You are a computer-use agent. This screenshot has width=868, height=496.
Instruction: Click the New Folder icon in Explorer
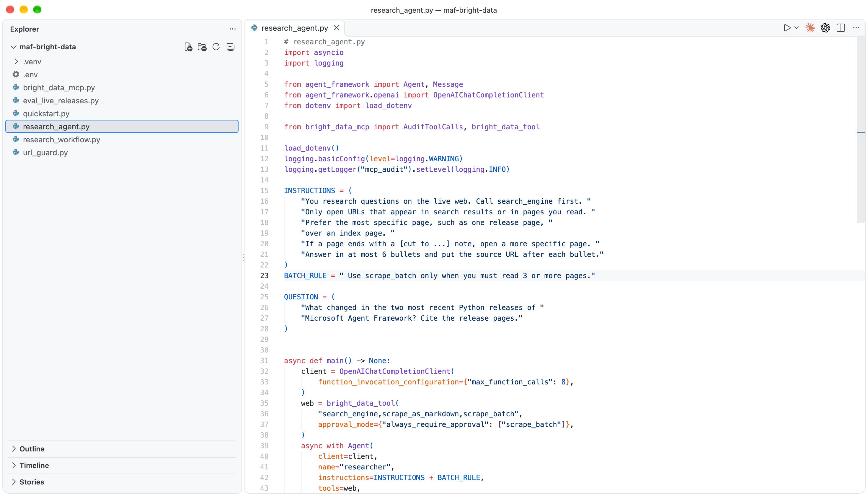202,47
